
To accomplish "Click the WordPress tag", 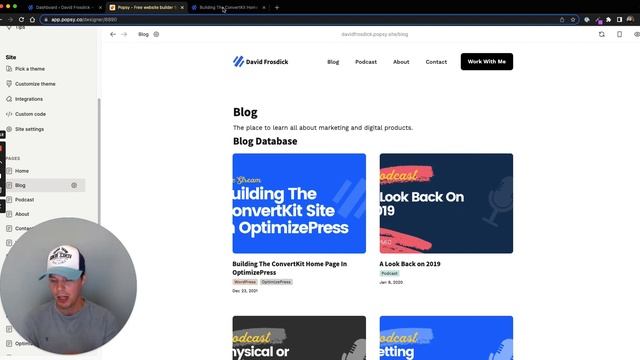I will click(x=245, y=282).
